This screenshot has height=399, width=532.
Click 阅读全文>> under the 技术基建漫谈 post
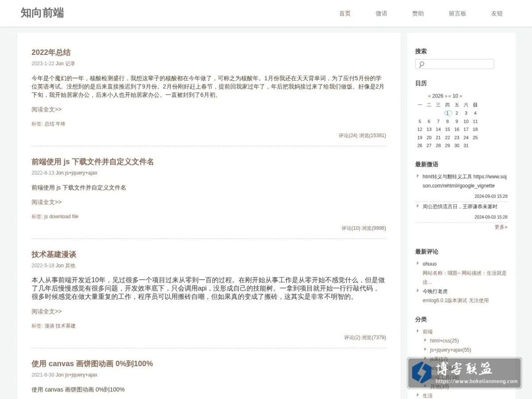(47, 312)
